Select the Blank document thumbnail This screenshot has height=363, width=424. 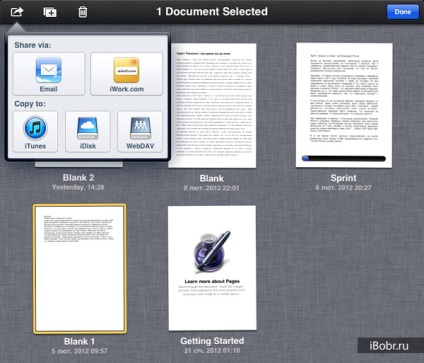(x=213, y=106)
